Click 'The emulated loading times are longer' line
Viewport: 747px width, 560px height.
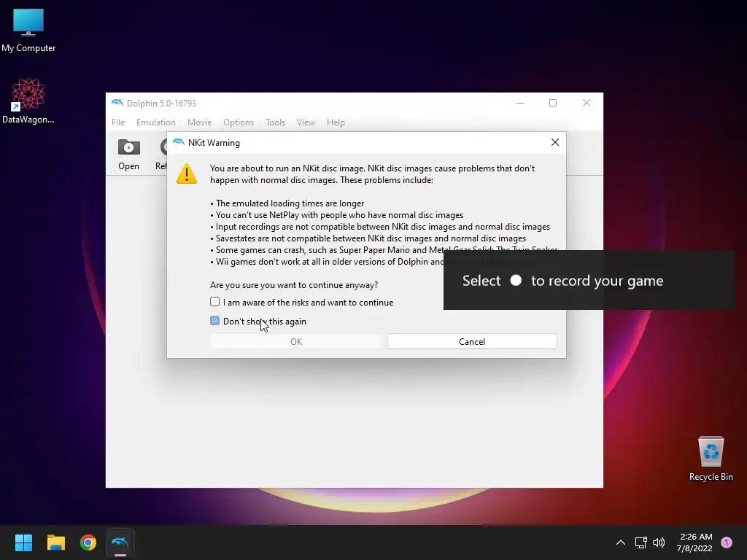(x=287, y=203)
